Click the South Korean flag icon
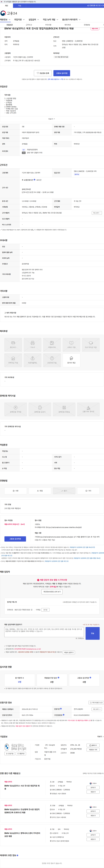The width and height of the screenshot is (104, 868). pos(2,2)
